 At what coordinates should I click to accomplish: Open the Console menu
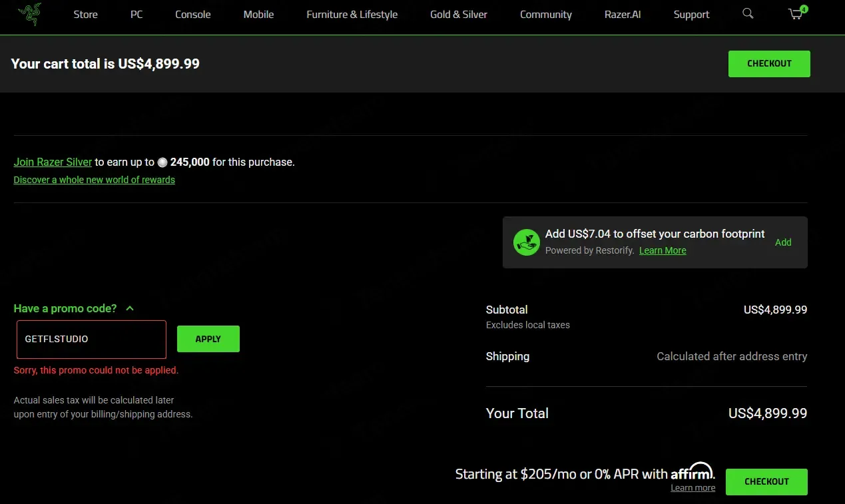tap(193, 14)
